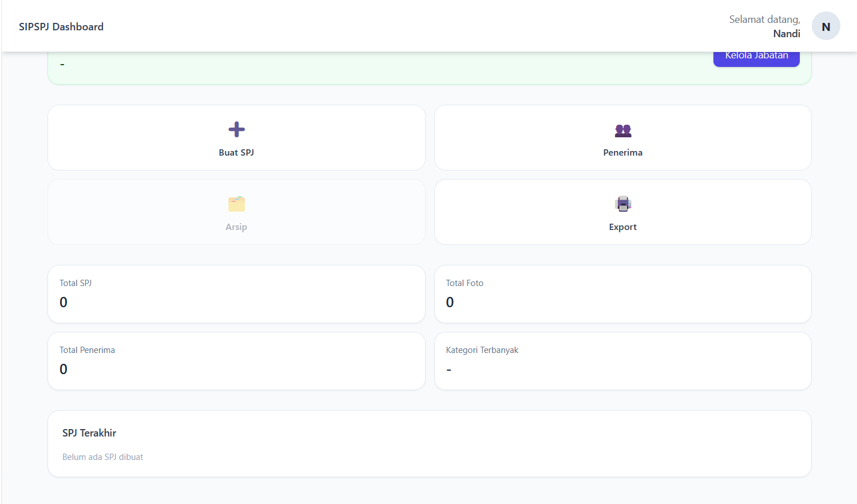Click the Selamat datang greeting text
This screenshot has height=504, width=857.
(x=764, y=19)
